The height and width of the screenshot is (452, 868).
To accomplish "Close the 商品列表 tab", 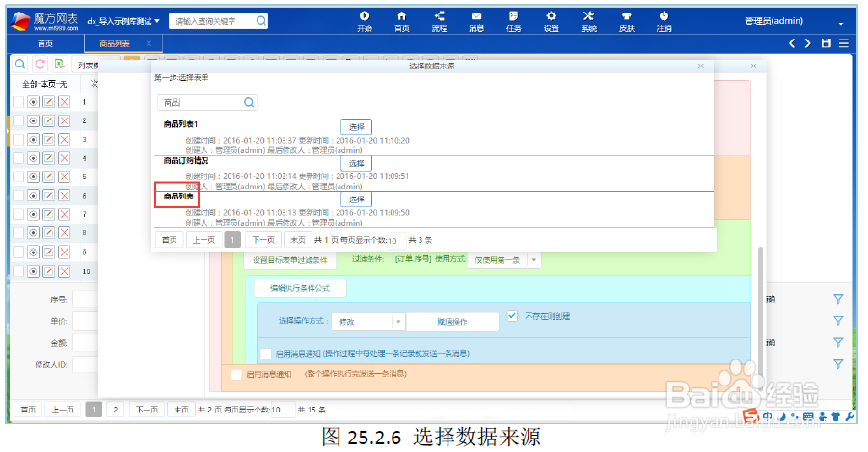I will 149,43.
